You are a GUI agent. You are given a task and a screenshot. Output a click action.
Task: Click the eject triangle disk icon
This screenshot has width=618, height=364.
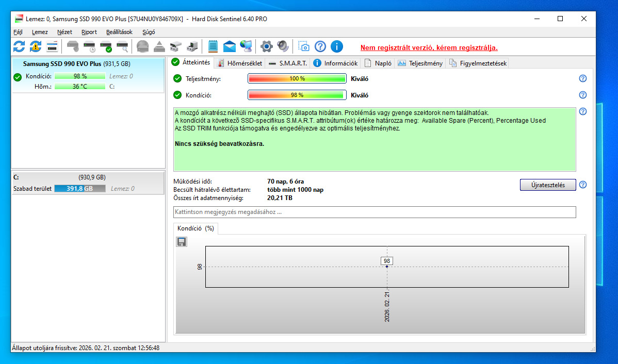[x=159, y=46]
